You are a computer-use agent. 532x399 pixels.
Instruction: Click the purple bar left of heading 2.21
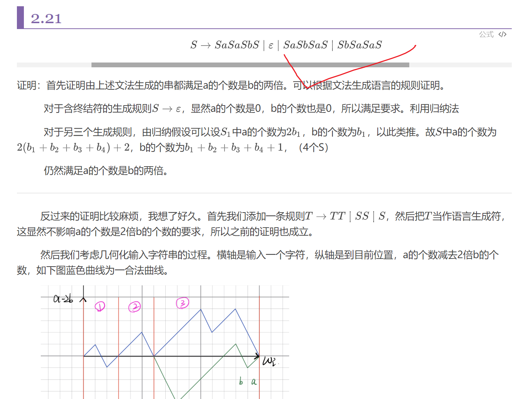click(20, 17)
